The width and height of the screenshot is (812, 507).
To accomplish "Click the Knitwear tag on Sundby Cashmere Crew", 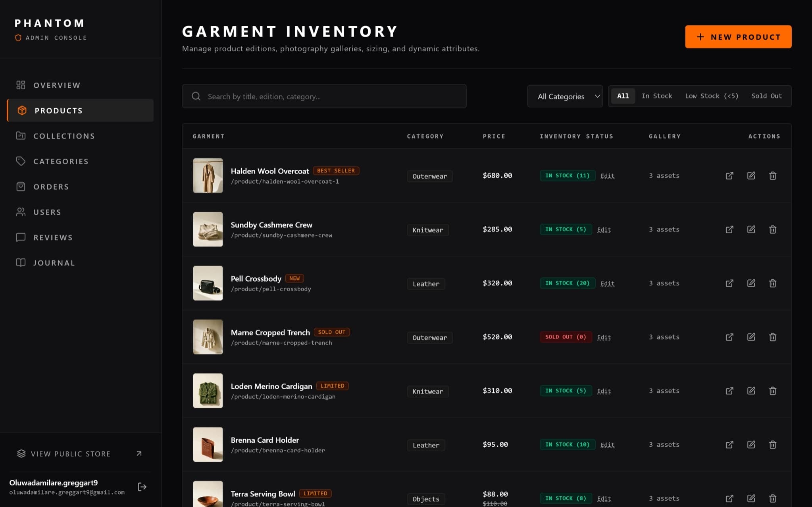I will (428, 230).
